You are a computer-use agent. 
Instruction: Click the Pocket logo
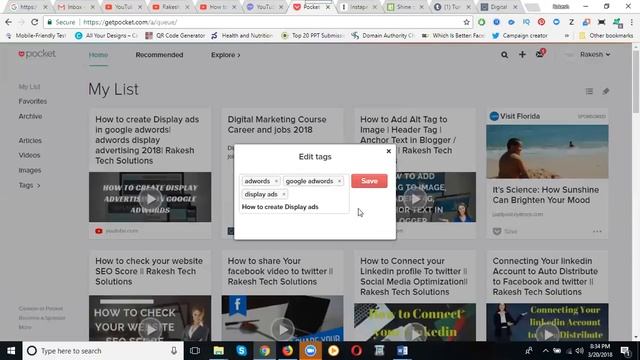tap(37, 54)
